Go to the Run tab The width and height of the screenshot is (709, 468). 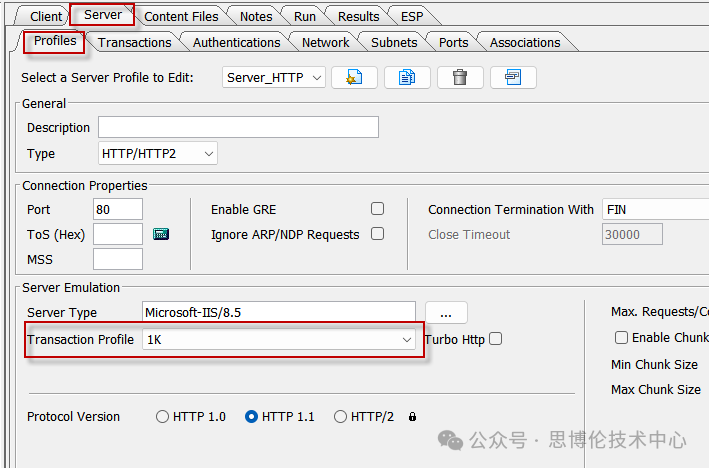tap(305, 17)
